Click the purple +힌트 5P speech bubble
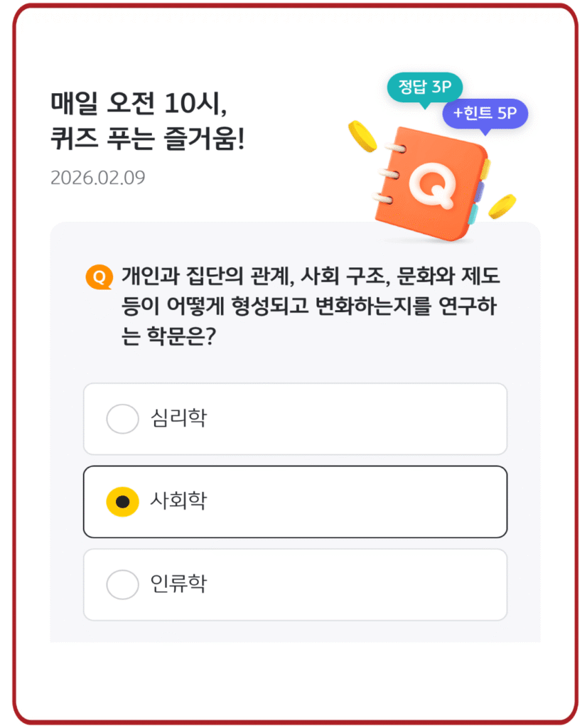Image resolution: width=582 pixels, height=728 pixels. 485,113
